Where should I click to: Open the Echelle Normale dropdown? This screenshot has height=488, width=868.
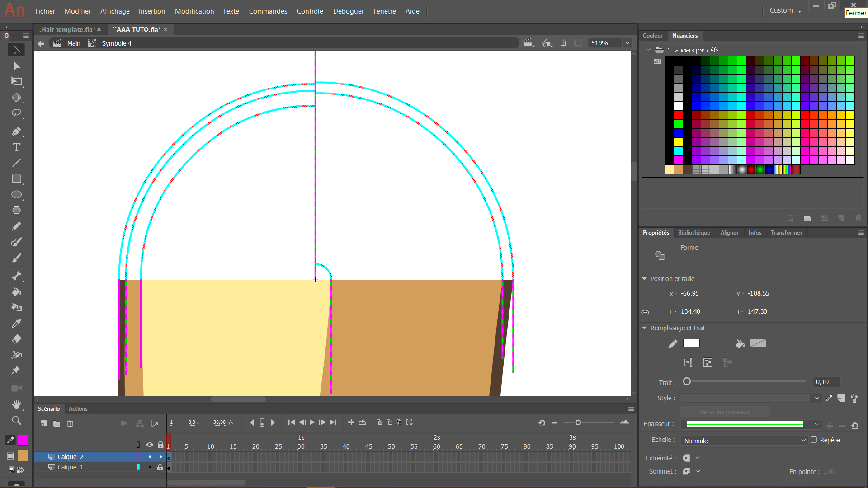click(x=744, y=441)
